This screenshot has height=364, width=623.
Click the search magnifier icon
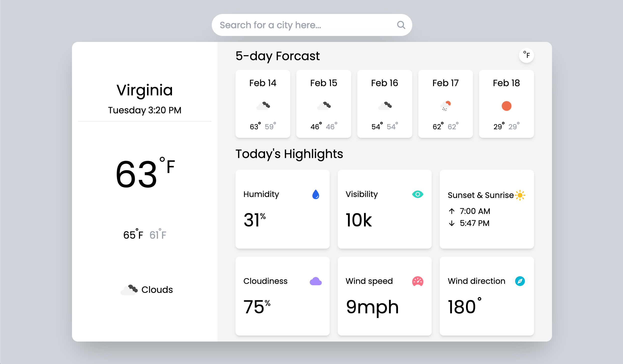[x=401, y=25]
